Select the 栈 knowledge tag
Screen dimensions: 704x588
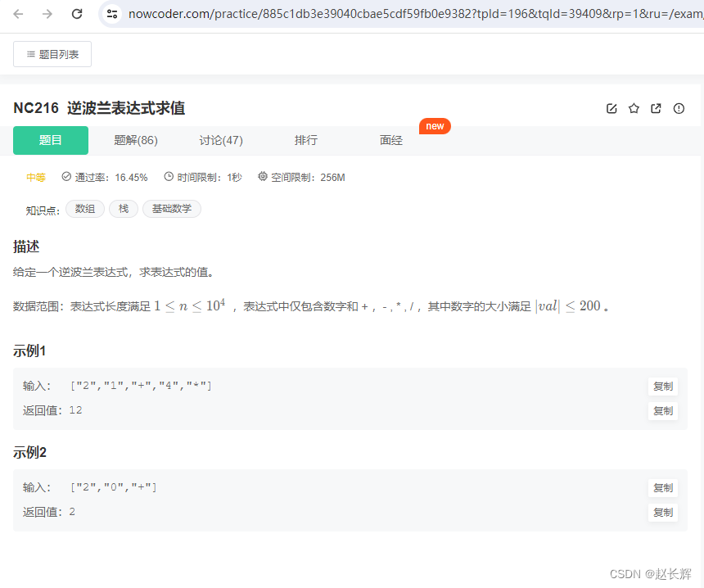pyautogui.click(x=123, y=208)
